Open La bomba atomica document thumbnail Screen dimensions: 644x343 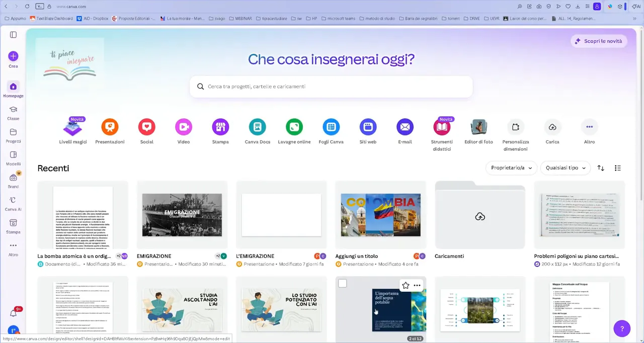pos(83,215)
